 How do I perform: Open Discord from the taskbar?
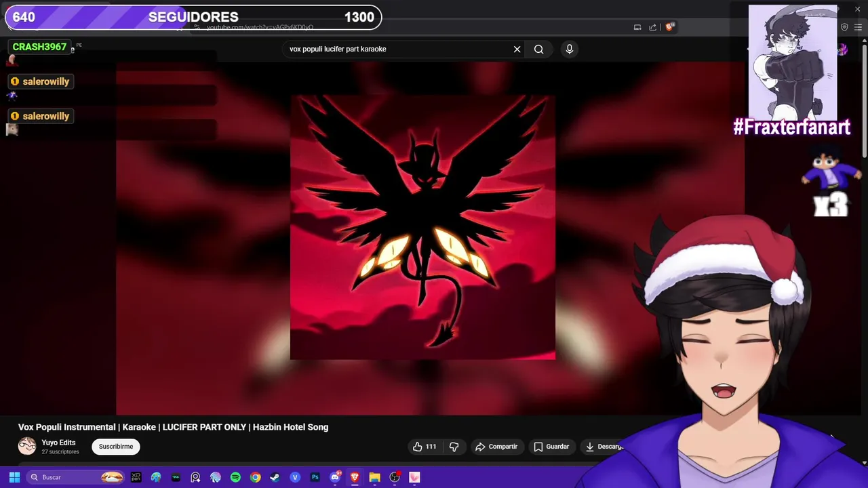click(335, 477)
